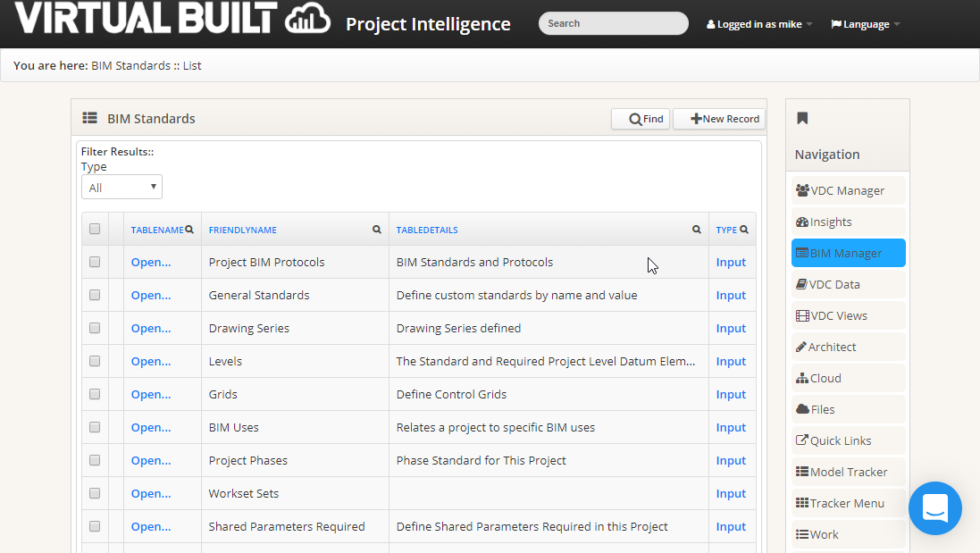The height and width of the screenshot is (553, 980).
Task: Open the General Standards record
Action: click(x=151, y=296)
